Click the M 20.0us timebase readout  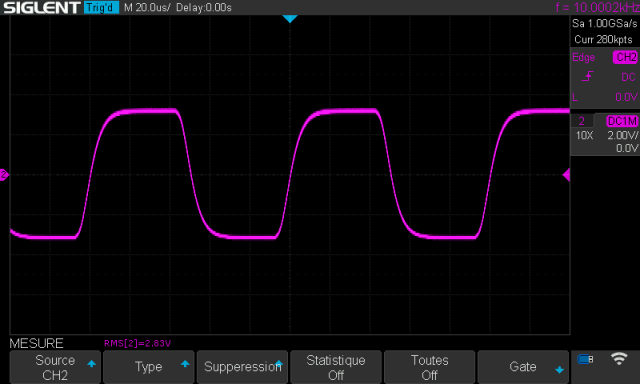pos(147,7)
